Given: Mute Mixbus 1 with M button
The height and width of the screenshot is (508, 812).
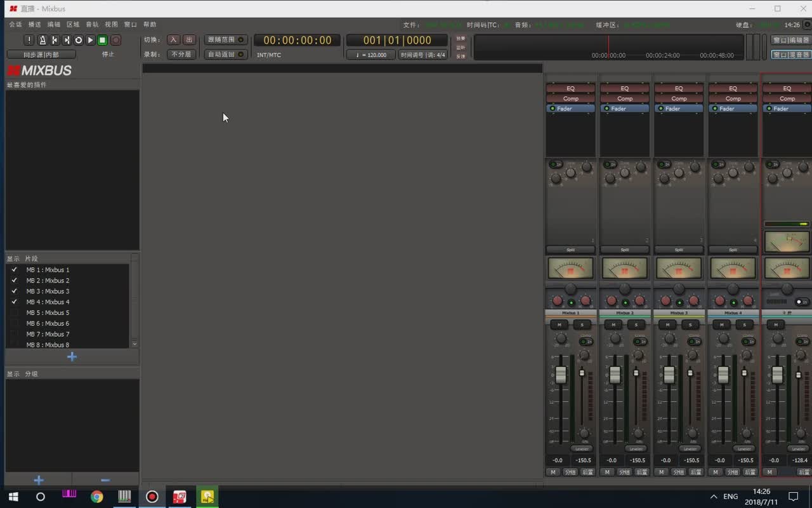Looking at the screenshot, I should [559, 324].
